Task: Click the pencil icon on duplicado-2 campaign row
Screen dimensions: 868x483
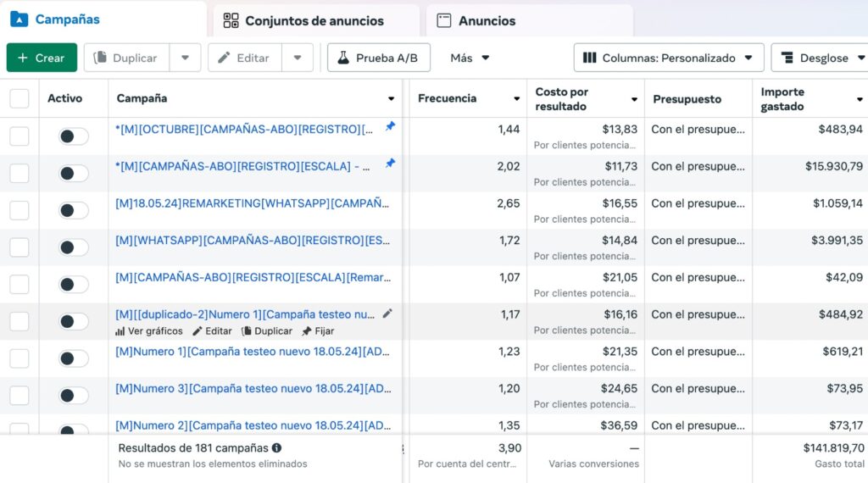Action: [x=387, y=314]
